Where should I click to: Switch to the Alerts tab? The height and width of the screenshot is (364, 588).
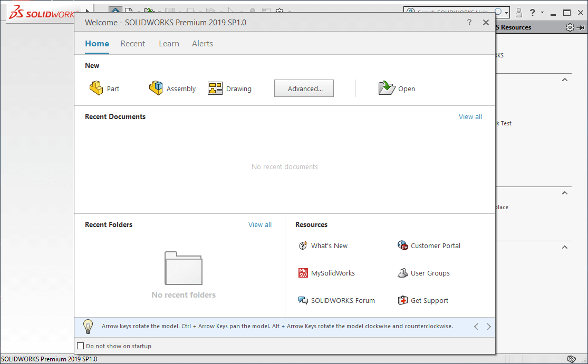point(203,43)
